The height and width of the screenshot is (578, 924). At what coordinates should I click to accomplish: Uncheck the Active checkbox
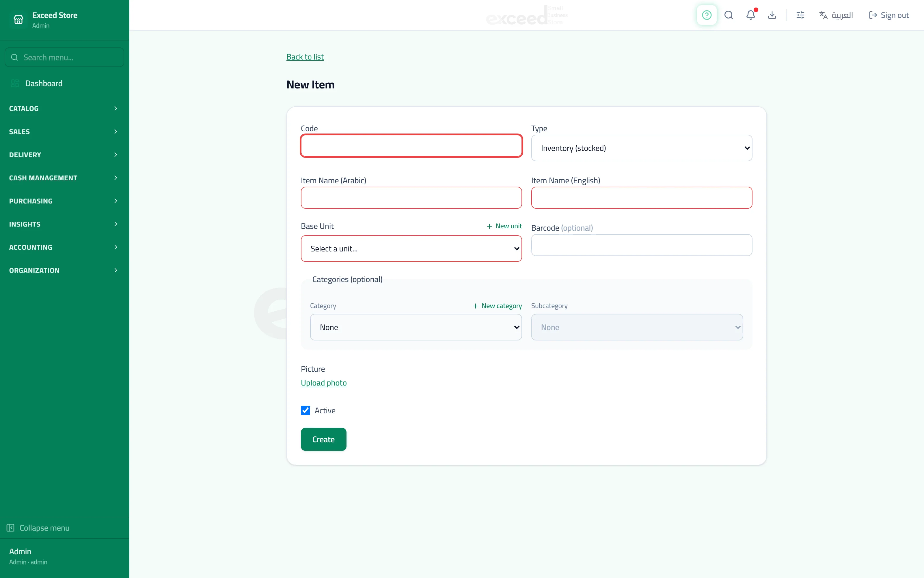click(x=305, y=411)
